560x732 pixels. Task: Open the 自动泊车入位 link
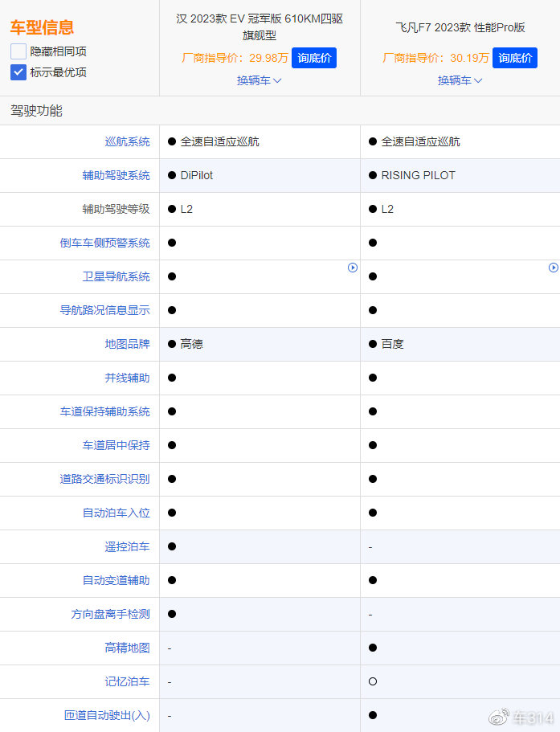[116, 513]
